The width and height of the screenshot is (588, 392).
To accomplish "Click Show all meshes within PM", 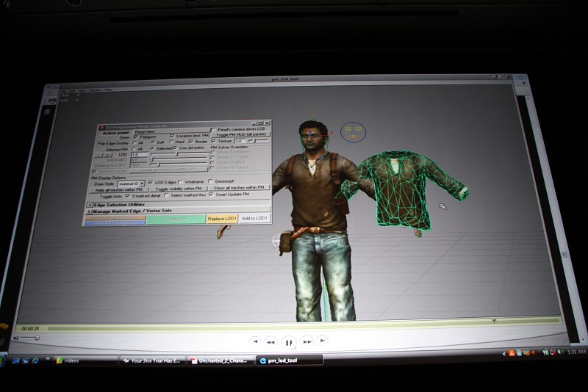I will point(239,187).
